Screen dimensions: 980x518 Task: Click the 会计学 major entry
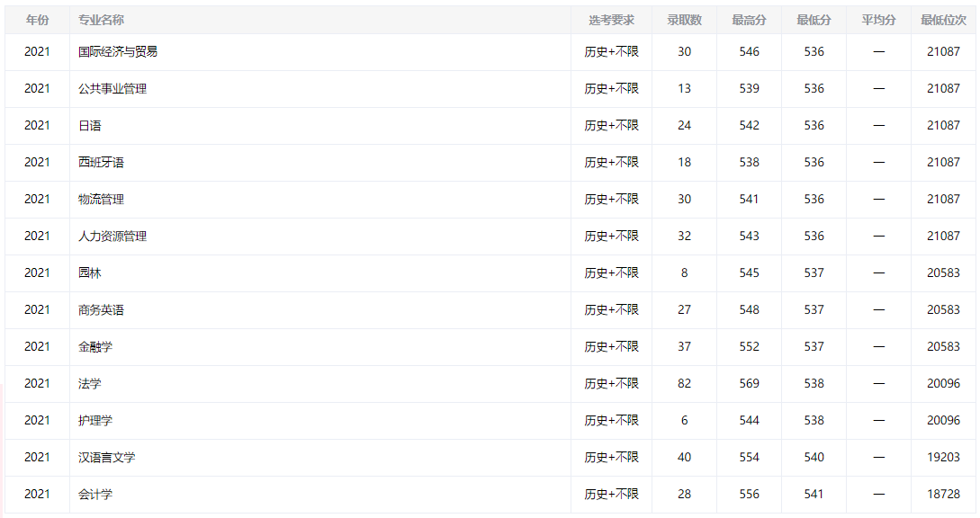[x=95, y=495]
